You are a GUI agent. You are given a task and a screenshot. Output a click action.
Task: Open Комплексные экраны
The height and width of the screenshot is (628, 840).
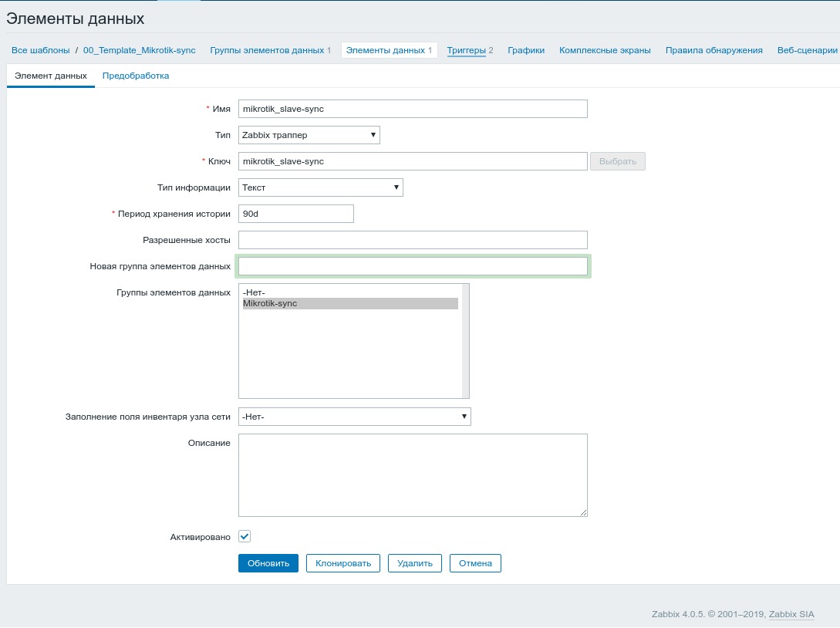click(x=605, y=50)
